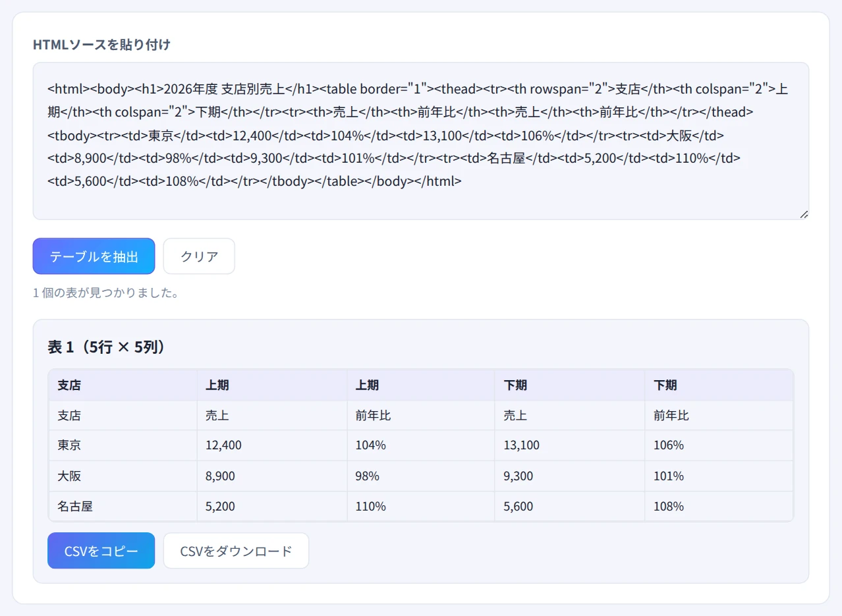The height and width of the screenshot is (616, 842).
Task: Click the テーブルを抽出 button
Action: (x=94, y=256)
